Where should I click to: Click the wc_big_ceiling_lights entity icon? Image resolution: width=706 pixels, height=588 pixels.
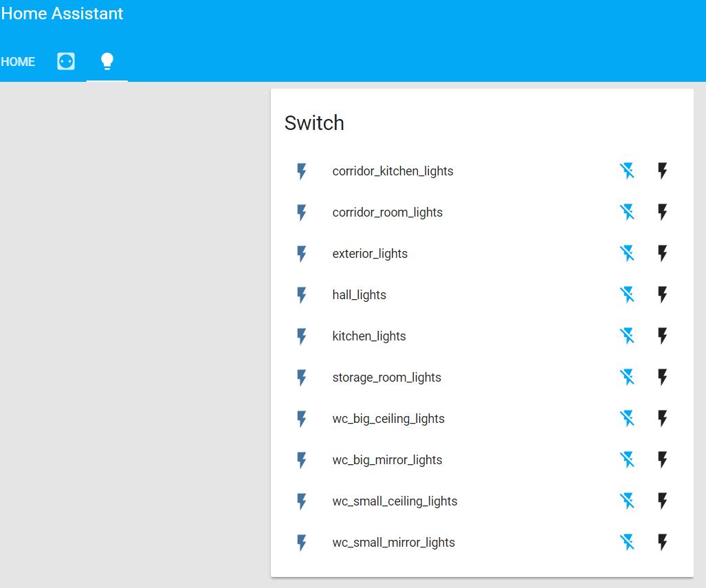(x=301, y=419)
